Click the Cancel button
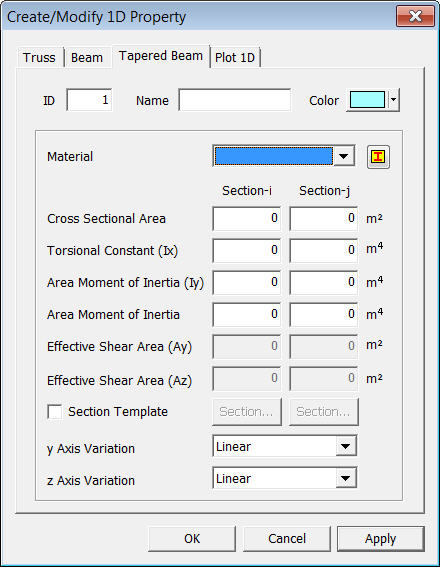440x567 pixels. tap(287, 539)
